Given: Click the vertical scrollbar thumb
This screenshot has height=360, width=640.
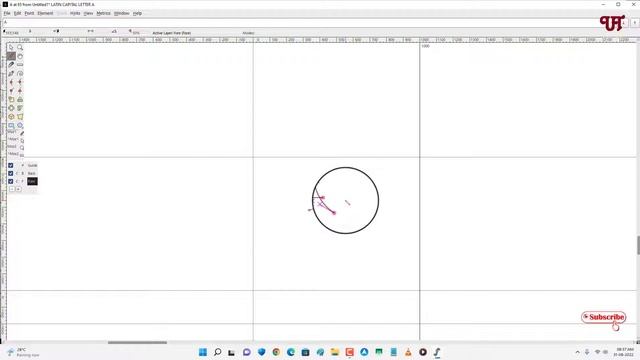Looking at the screenshot, I should [638, 245].
